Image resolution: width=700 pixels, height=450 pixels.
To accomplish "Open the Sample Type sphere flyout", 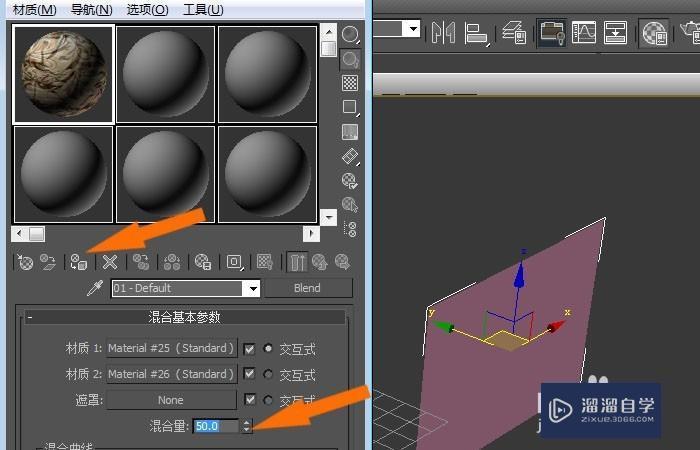I will [350, 34].
